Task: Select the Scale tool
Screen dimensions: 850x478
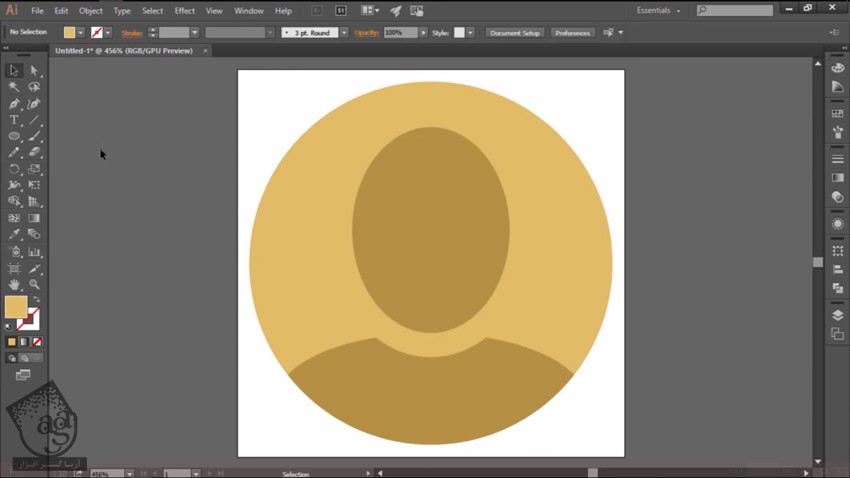Action: 34,169
